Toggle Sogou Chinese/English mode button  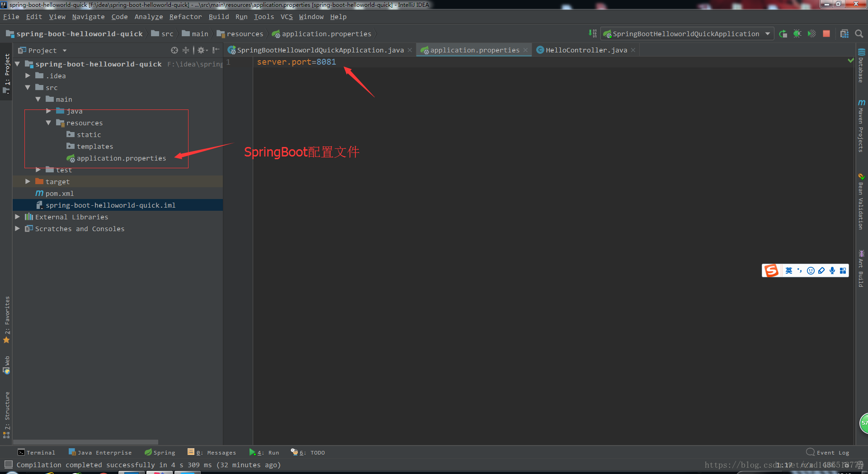789,270
